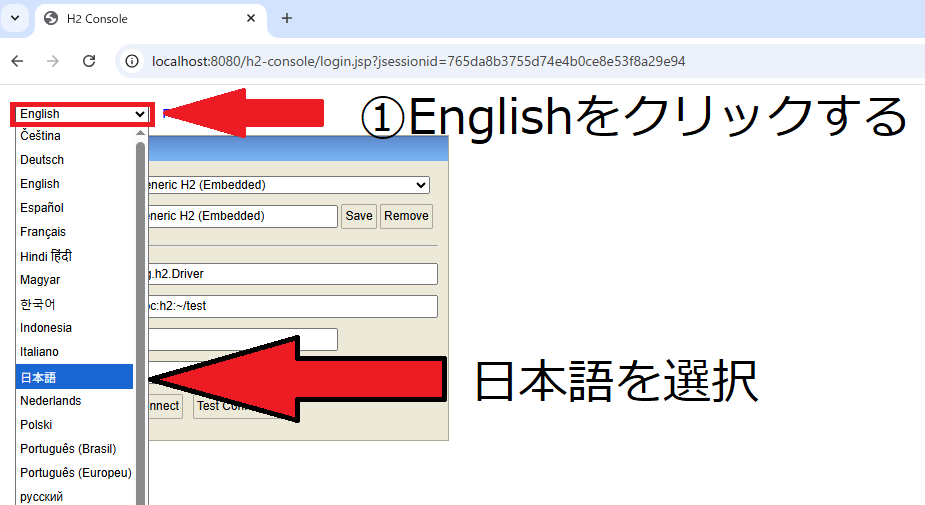925x505 pixels.
Task: Choose Português (Brasil) language option
Action: pyautogui.click(x=68, y=448)
